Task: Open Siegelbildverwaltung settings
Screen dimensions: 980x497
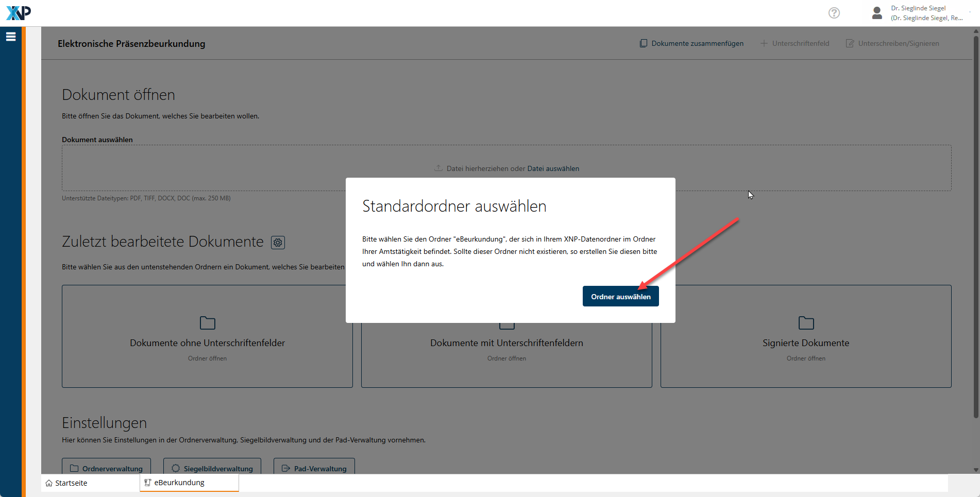Action: click(x=212, y=468)
